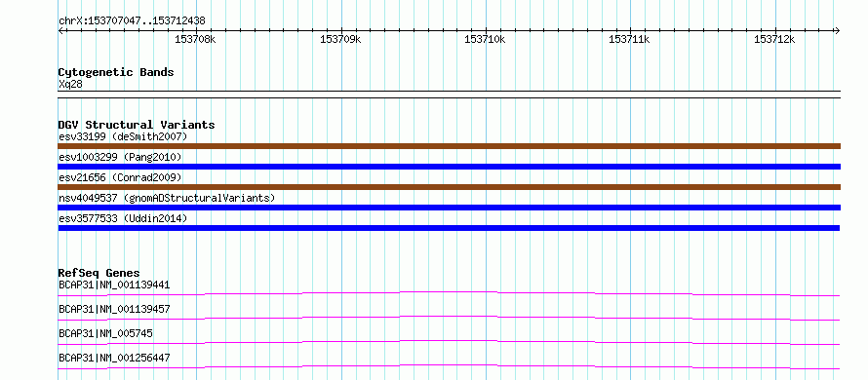The height and width of the screenshot is (380, 868).
Task: Click the left arrow of the coordinate ruler
Action: coord(60,31)
